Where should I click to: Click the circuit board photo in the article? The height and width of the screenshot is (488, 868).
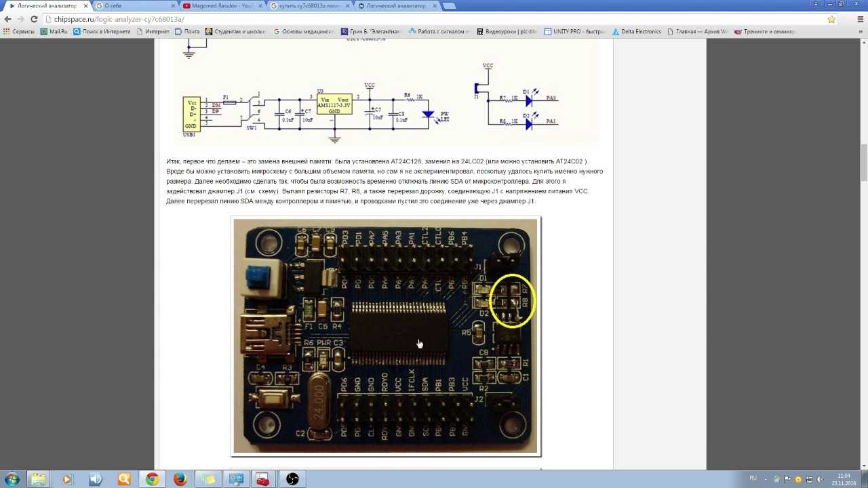tap(385, 336)
